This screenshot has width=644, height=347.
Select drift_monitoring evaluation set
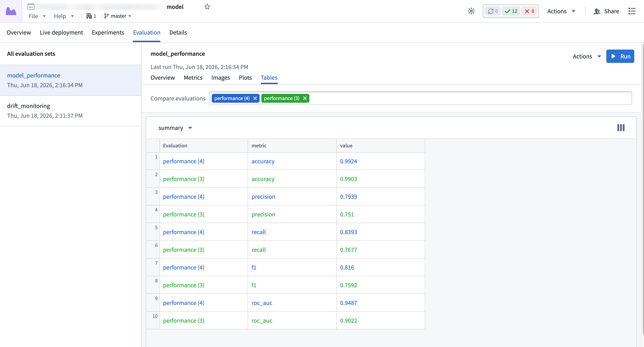coord(71,111)
